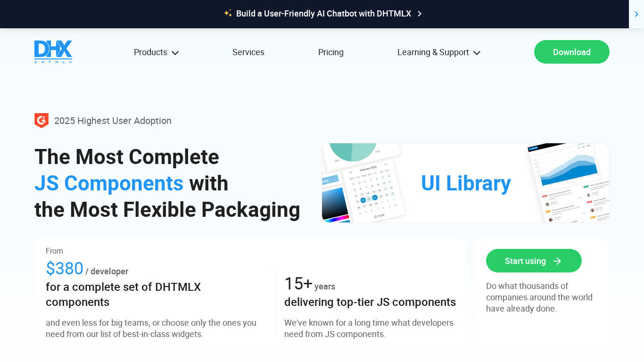
Task: Click "We've known for a long time" paragraph
Action: (369, 329)
